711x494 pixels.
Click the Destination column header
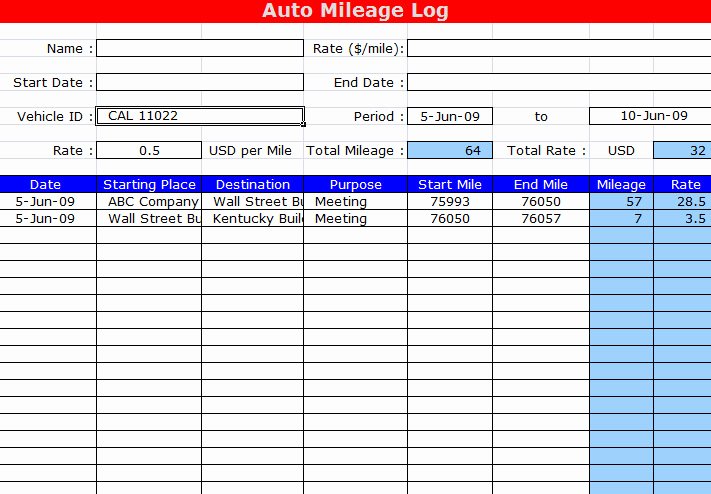click(x=253, y=184)
